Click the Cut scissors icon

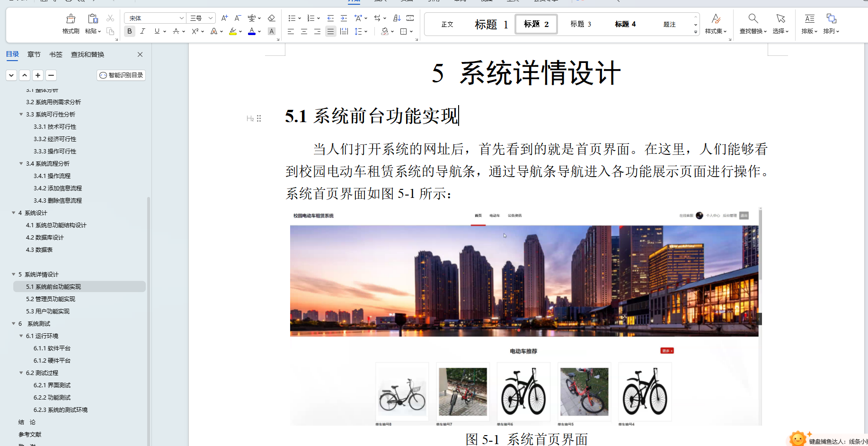[x=110, y=18]
